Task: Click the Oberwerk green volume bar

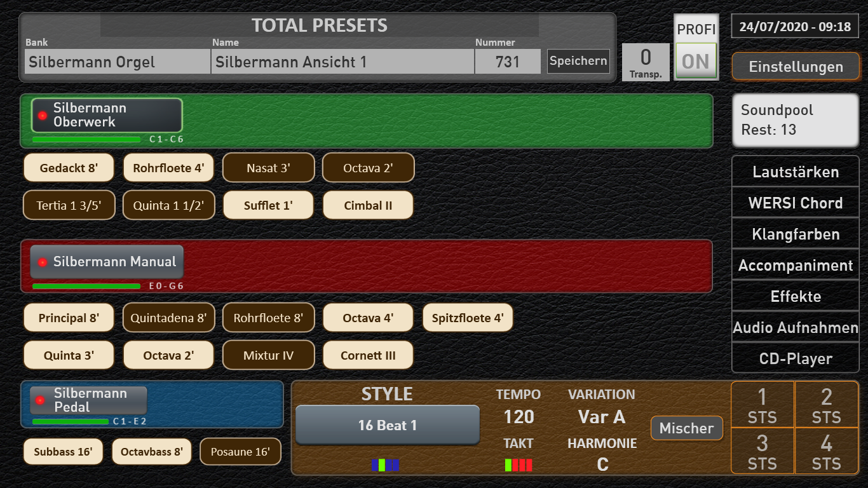Action: [86, 139]
